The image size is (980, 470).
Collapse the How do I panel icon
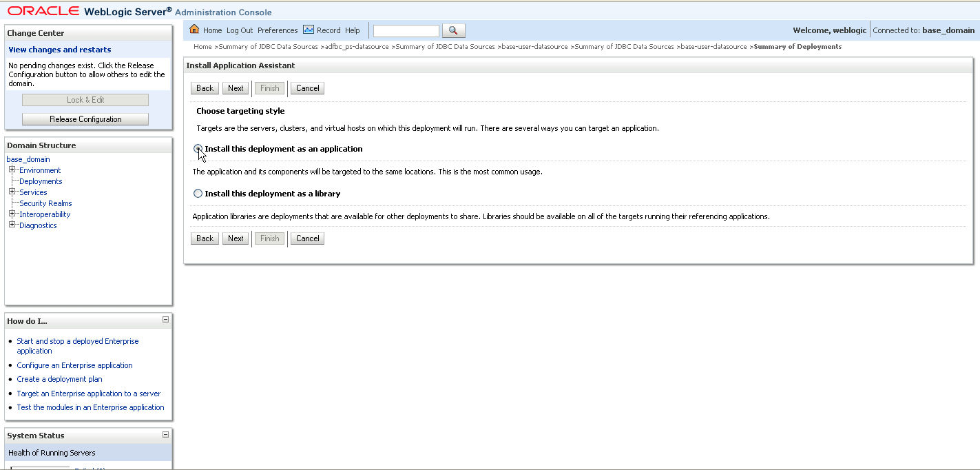[165, 320]
